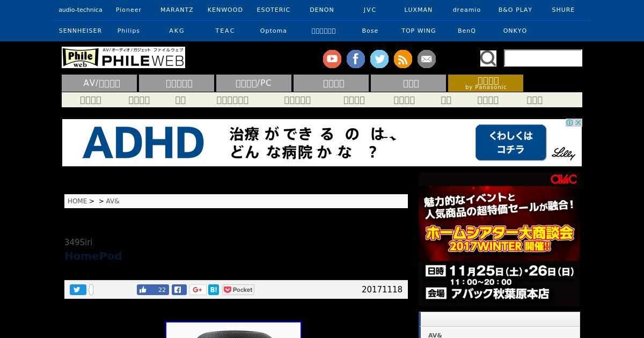Open the ホームシアター大商談会 sidebar banner
This screenshot has width=644, height=338.
click(x=499, y=239)
